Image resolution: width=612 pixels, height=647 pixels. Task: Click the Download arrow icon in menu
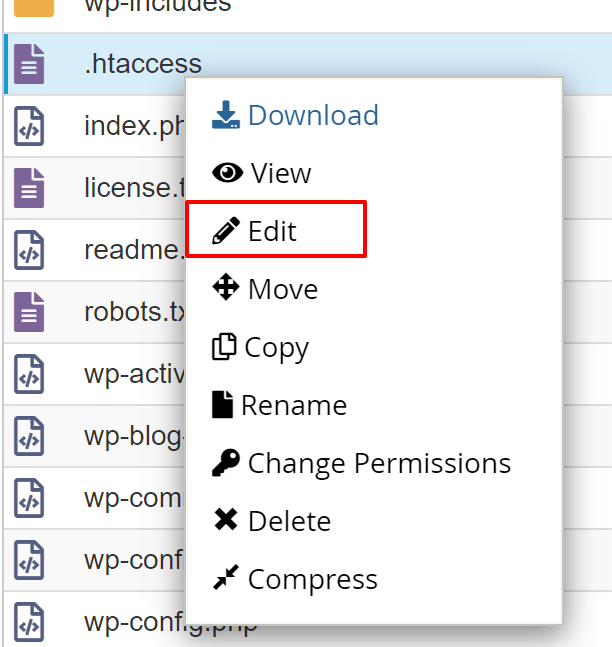226,115
